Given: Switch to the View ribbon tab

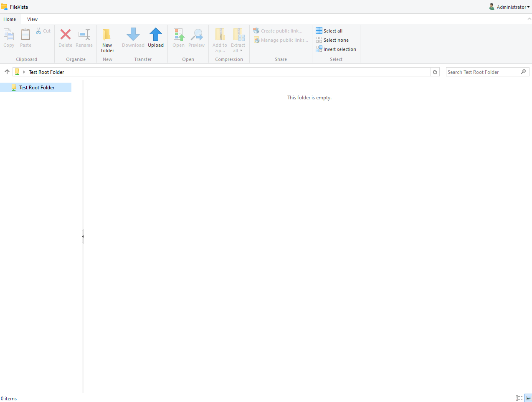Looking at the screenshot, I should click(32, 19).
